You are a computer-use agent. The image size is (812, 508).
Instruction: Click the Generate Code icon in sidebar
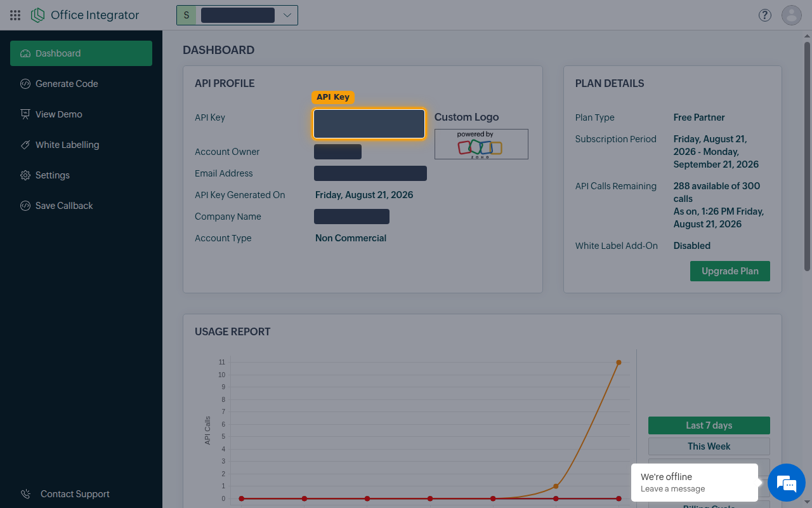(x=25, y=84)
